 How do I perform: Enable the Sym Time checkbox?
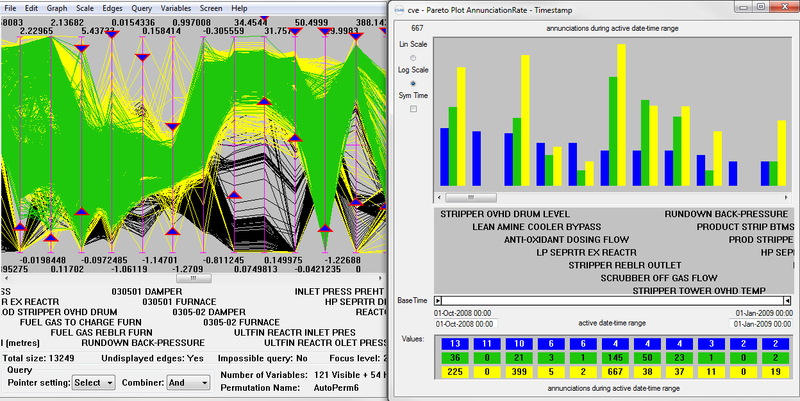pos(413,109)
